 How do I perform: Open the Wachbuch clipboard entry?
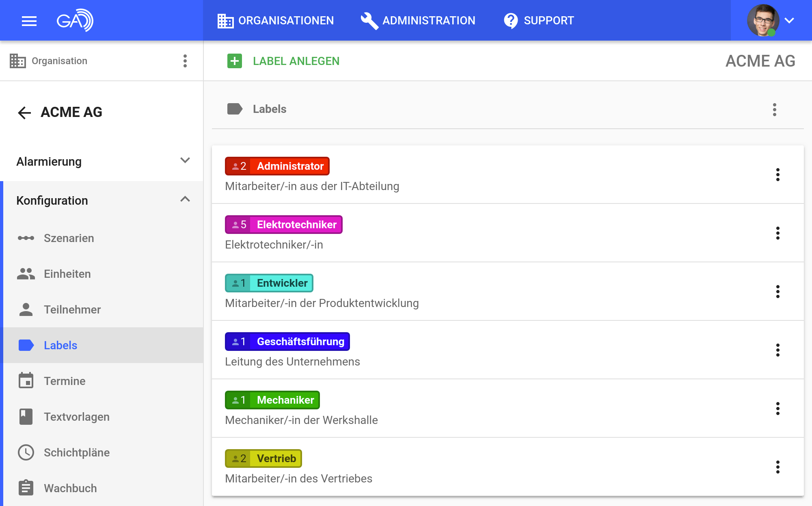pos(26,488)
